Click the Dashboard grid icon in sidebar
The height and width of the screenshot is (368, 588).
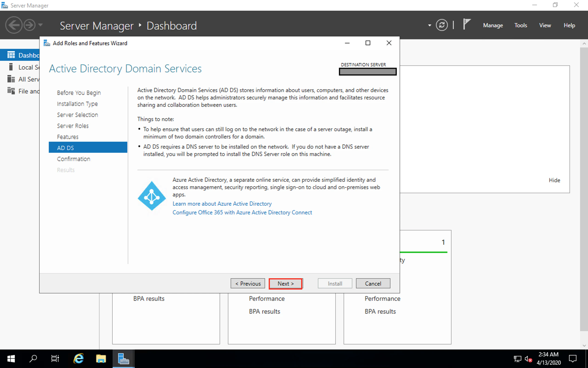click(x=11, y=55)
